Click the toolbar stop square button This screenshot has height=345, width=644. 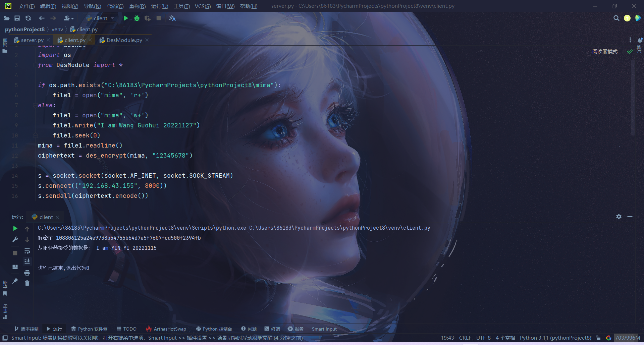pos(159,18)
